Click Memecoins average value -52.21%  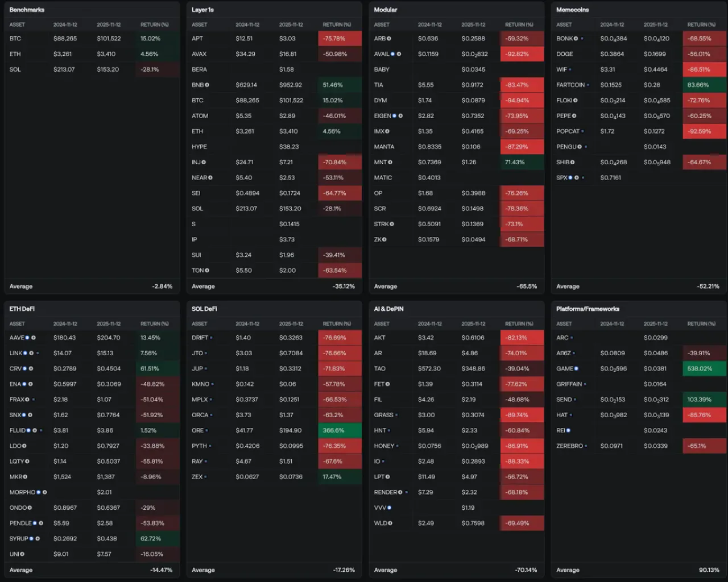pyautogui.click(x=708, y=286)
